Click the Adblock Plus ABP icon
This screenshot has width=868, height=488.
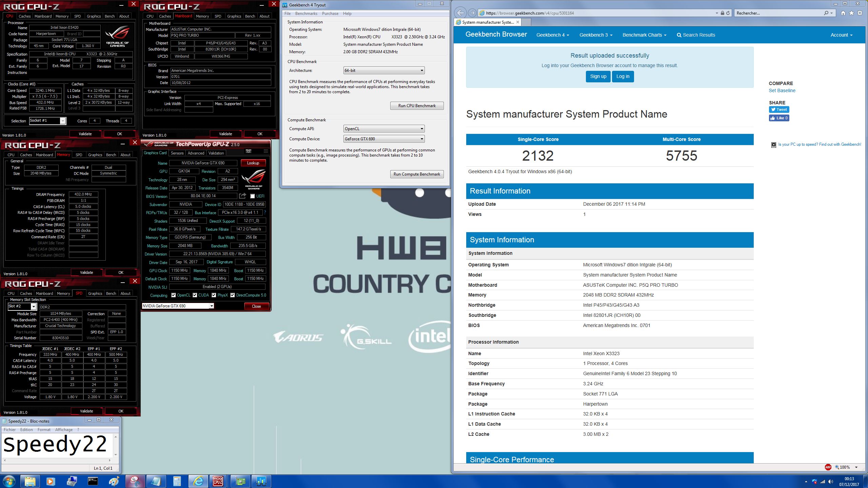(x=828, y=467)
